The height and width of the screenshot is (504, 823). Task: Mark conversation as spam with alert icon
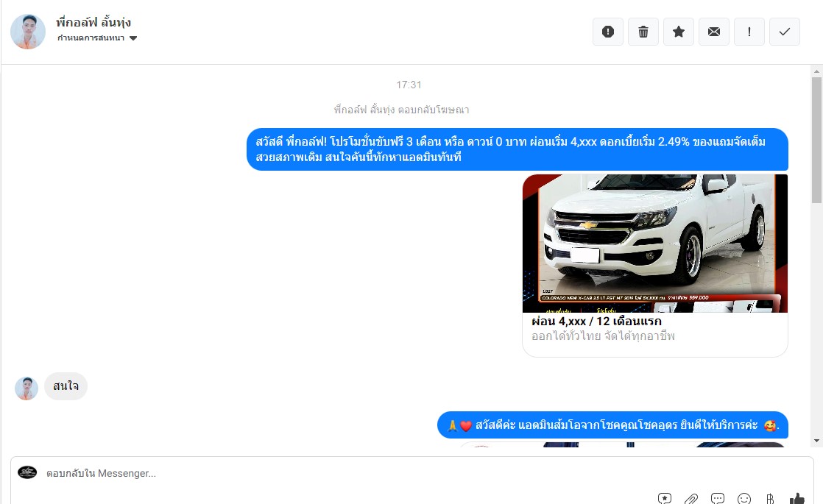[x=608, y=32]
